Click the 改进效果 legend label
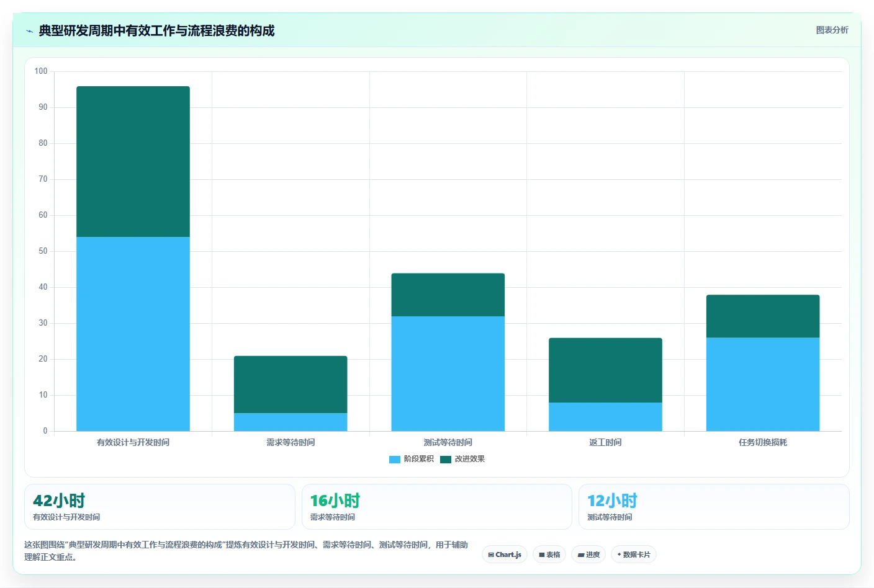This screenshot has height=588, width=874. click(470, 459)
